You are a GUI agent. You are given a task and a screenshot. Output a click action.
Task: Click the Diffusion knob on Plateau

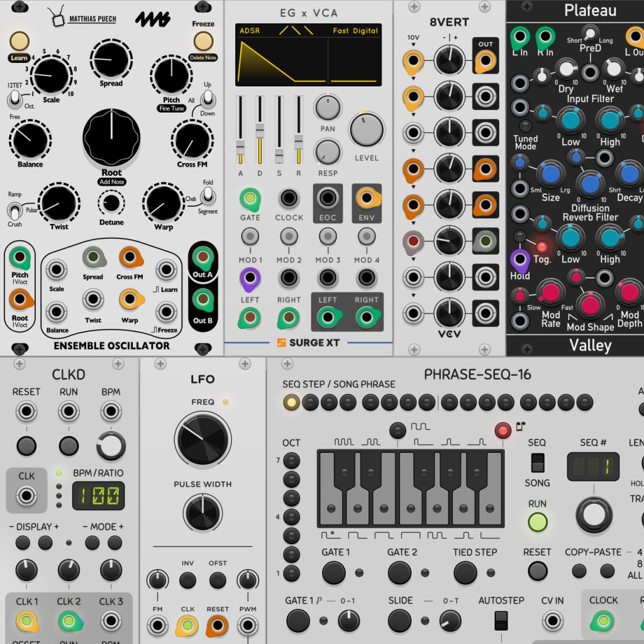pyautogui.click(x=590, y=184)
